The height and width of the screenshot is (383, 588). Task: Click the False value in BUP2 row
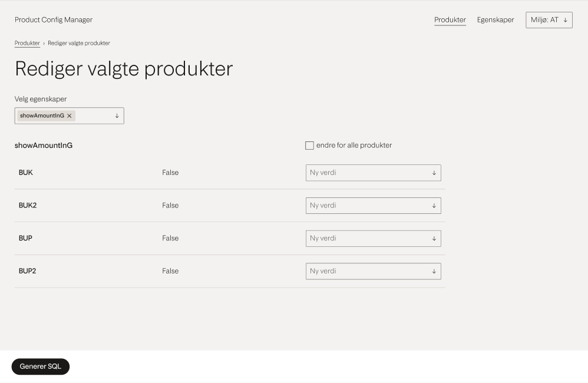click(x=170, y=271)
